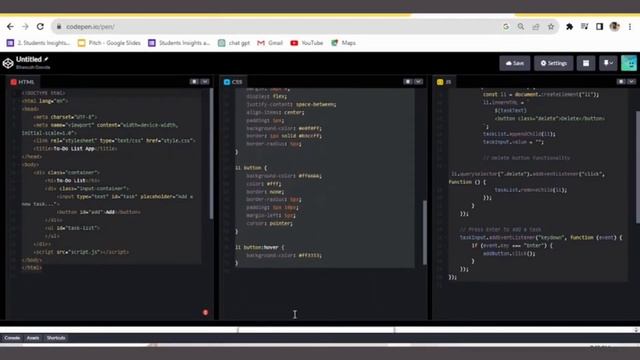Open the browser extensions puzzle menu
The width and height of the screenshot is (640, 360).
569,27
